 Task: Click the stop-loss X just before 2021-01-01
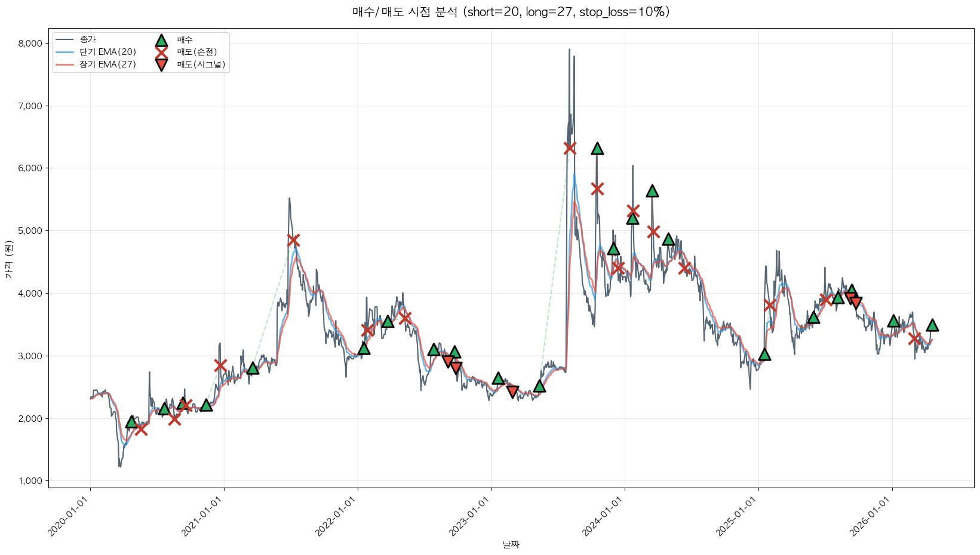pyautogui.click(x=220, y=365)
